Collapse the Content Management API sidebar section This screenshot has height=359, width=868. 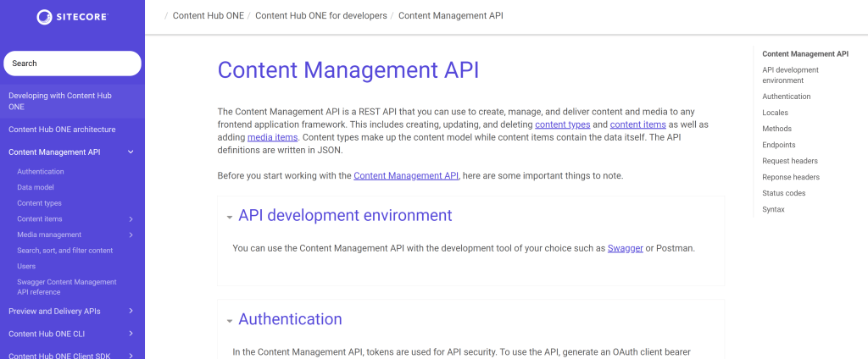pos(131,152)
